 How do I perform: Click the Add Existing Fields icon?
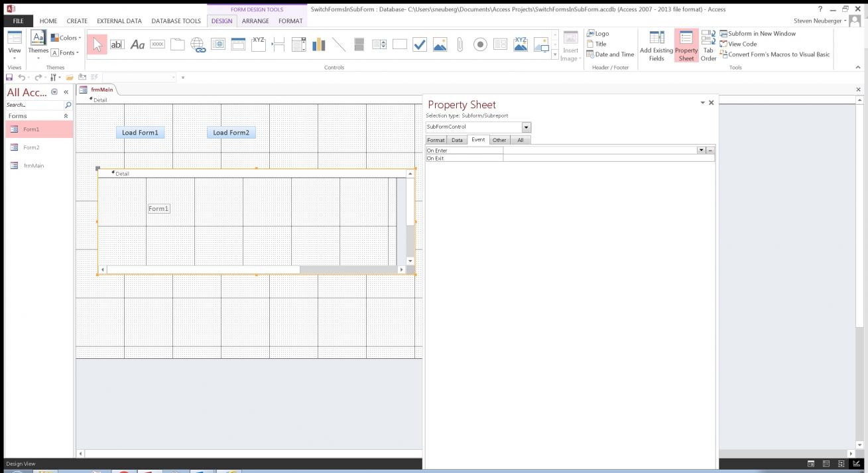pyautogui.click(x=656, y=46)
